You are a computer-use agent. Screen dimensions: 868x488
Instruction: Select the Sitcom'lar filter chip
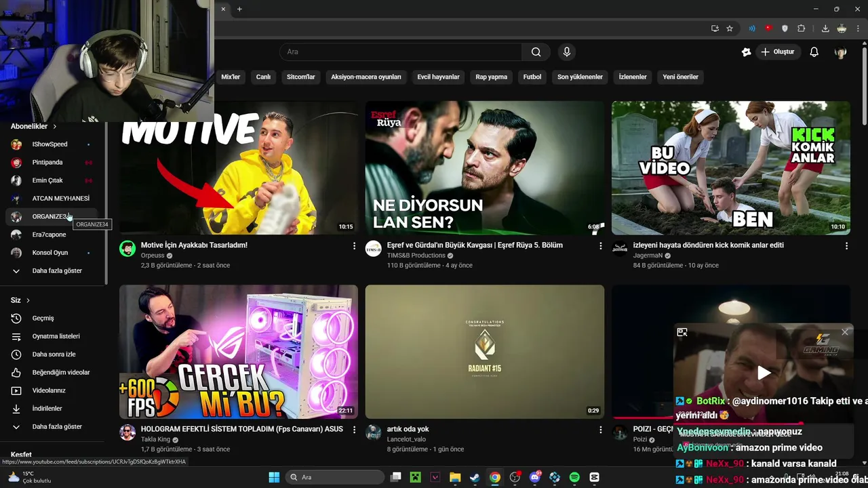click(301, 77)
